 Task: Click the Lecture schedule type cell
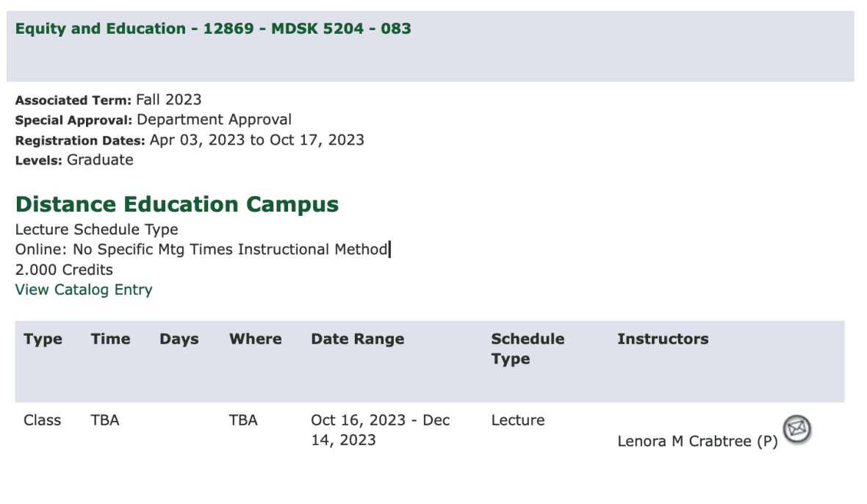[517, 420]
